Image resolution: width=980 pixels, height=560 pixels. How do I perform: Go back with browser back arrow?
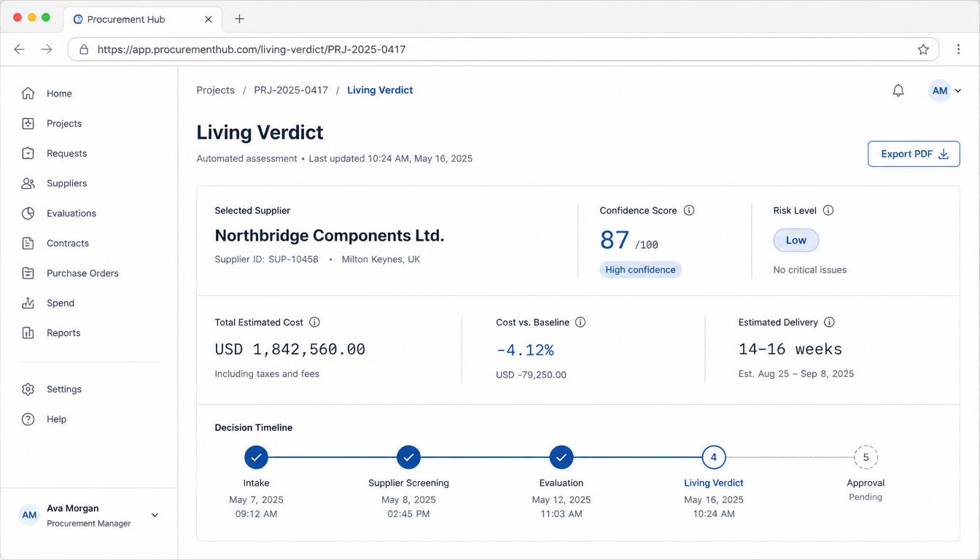click(20, 50)
